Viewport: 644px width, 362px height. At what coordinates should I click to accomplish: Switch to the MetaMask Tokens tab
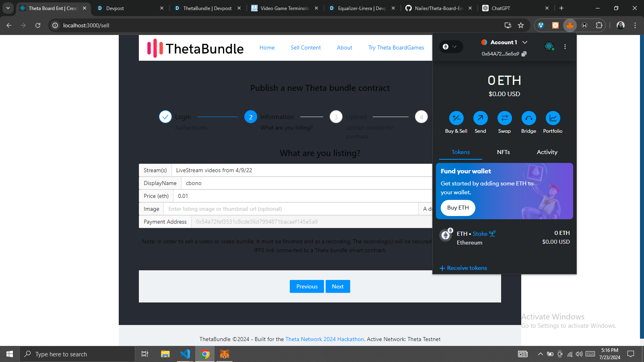coord(460,152)
